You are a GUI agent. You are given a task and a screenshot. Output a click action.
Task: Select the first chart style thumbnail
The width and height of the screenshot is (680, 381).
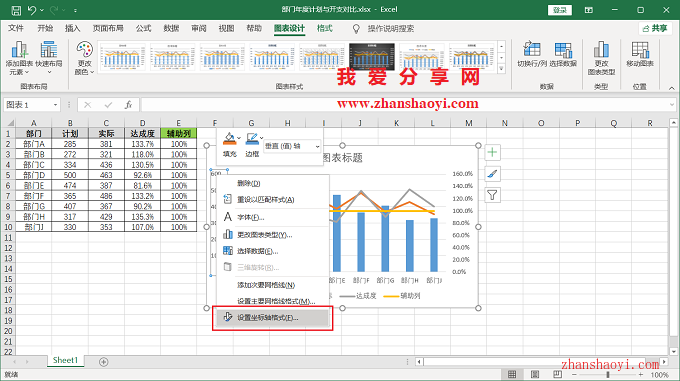pos(122,56)
